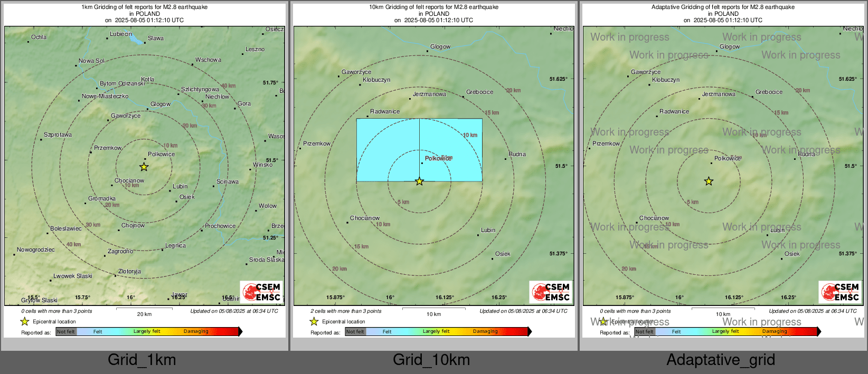Click the epicenter star on the 1km map
868x374 pixels.
click(144, 167)
